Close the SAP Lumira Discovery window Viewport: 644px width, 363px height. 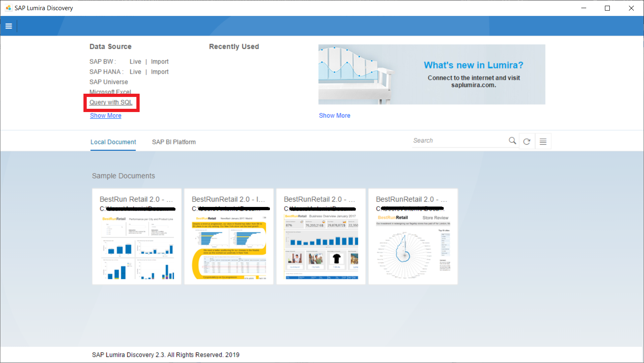click(x=631, y=8)
